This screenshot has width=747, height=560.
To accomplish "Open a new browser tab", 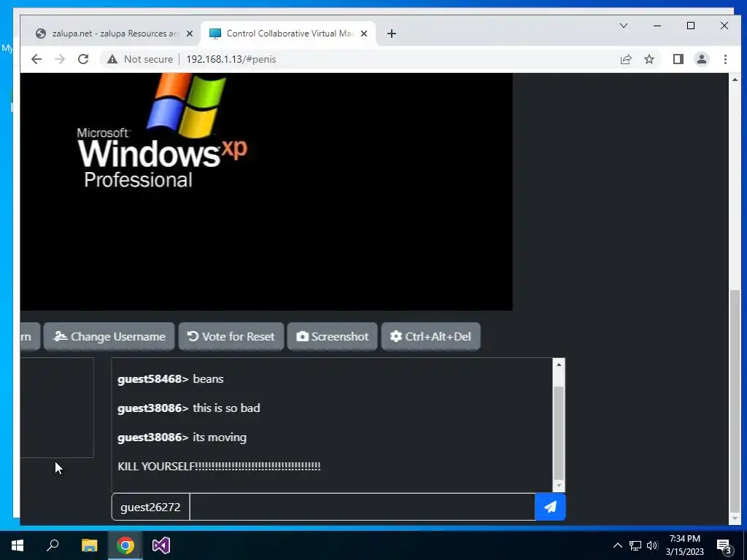I will [x=392, y=34].
